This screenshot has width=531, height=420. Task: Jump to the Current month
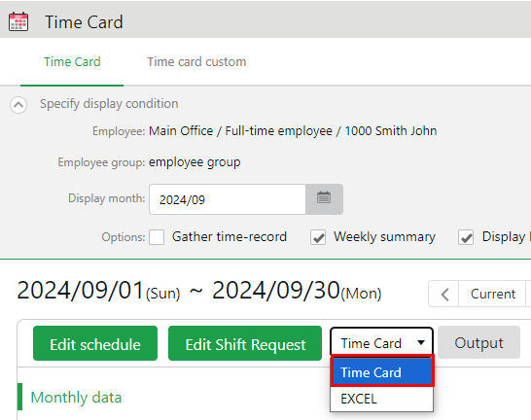coord(493,294)
